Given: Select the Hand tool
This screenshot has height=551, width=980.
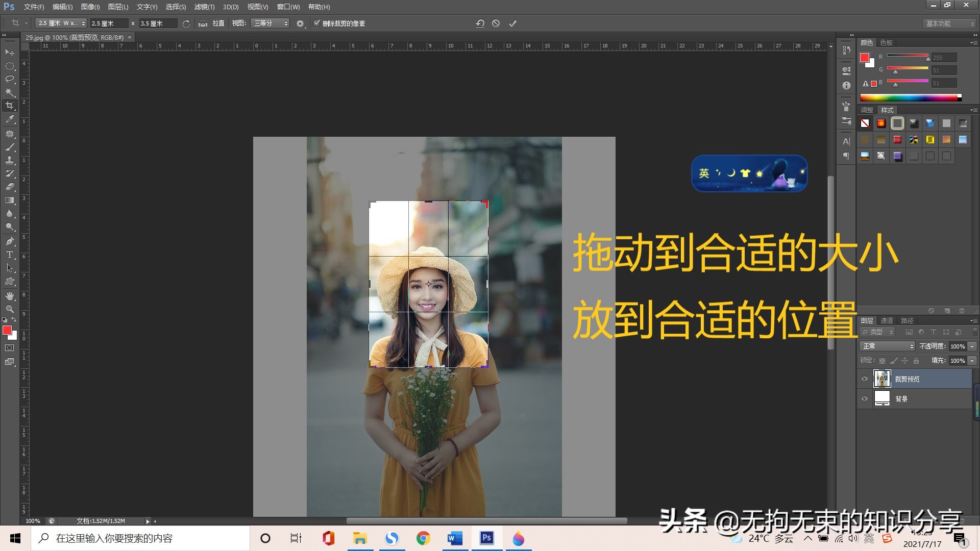Looking at the screenshot, I should (9, 296).
